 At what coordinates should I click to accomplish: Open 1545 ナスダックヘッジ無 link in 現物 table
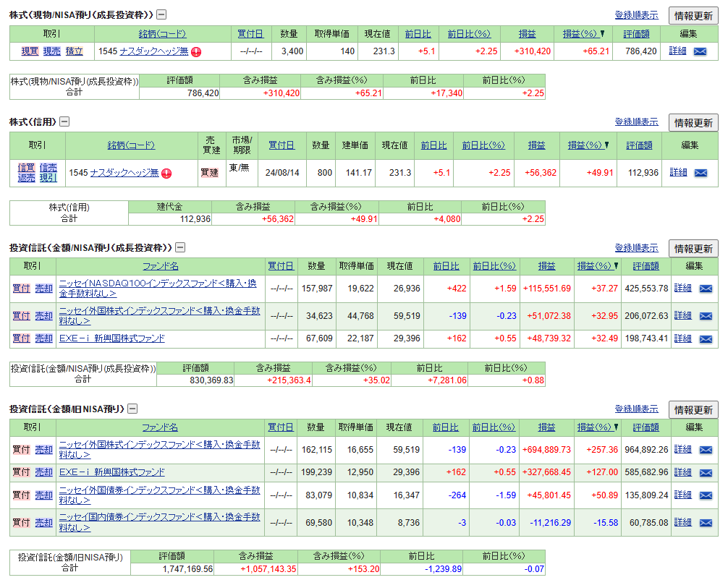[x=154, y=51]
